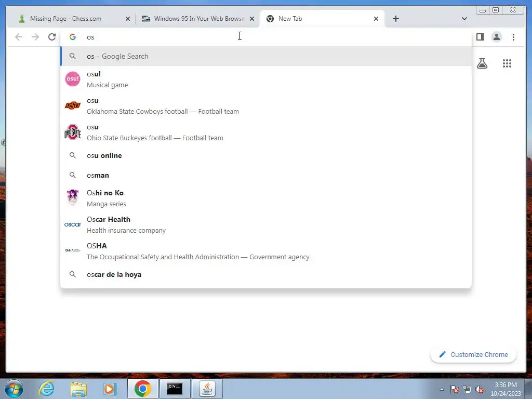This screenshot has width=532, height=399.
Task: Click the address bar containing 'os'
Action: click(x=265, y=37)
